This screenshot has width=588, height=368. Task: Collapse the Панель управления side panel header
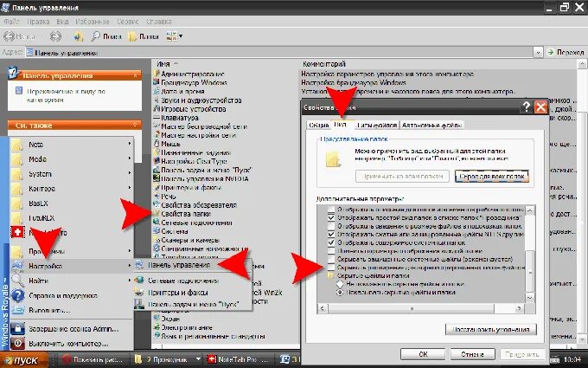point(136,75)
